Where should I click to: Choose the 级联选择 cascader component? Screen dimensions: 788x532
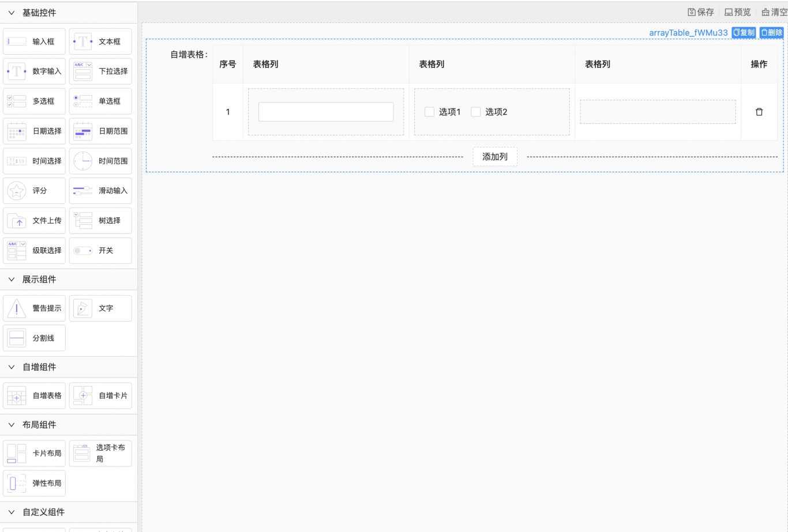tap(34, 251)
